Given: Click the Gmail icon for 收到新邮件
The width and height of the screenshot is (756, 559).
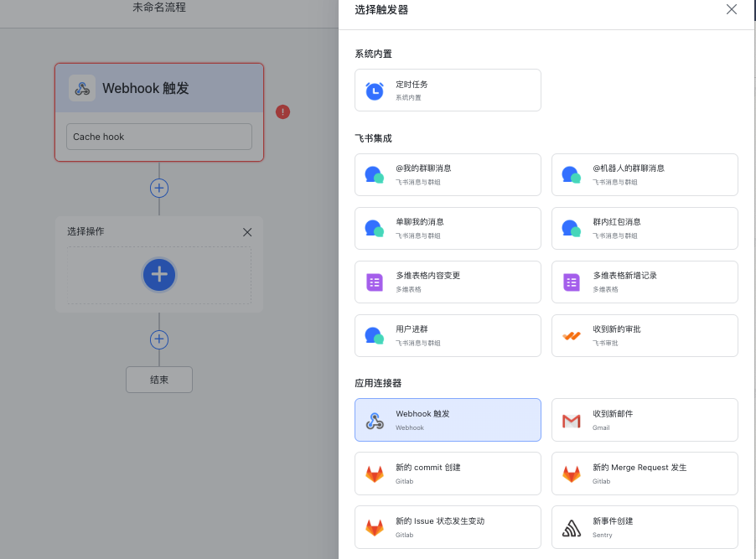Looking at the screenshot, I should tap(572, 421).
